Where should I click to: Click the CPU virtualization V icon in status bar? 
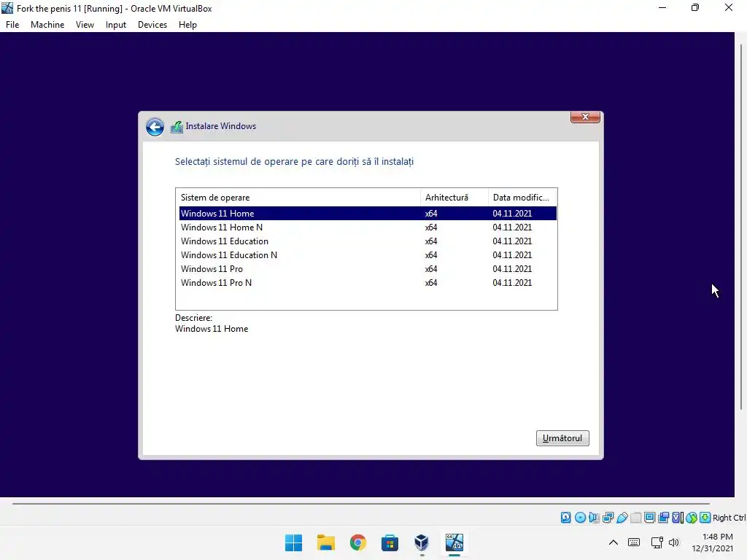(x=678, y=518)
